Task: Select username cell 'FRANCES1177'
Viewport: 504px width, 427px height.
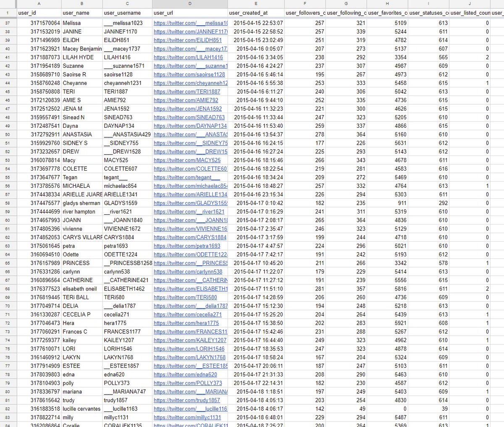Action: (x=128, y=332)
